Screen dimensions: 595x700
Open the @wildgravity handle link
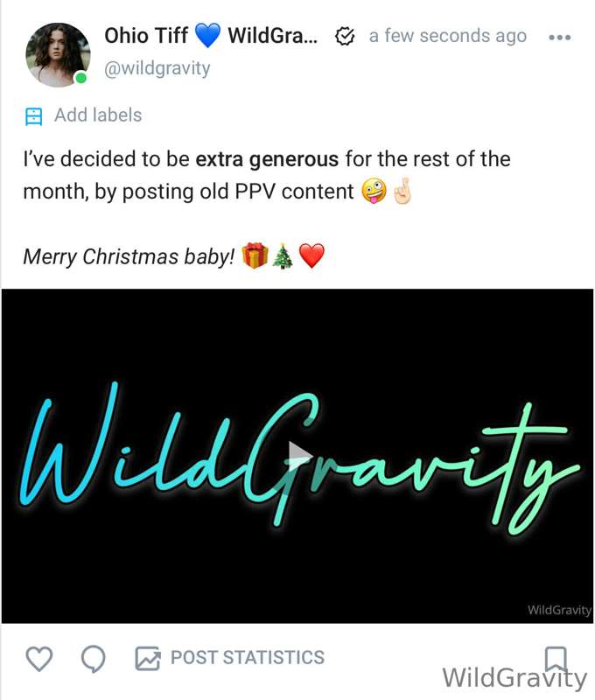157,68
